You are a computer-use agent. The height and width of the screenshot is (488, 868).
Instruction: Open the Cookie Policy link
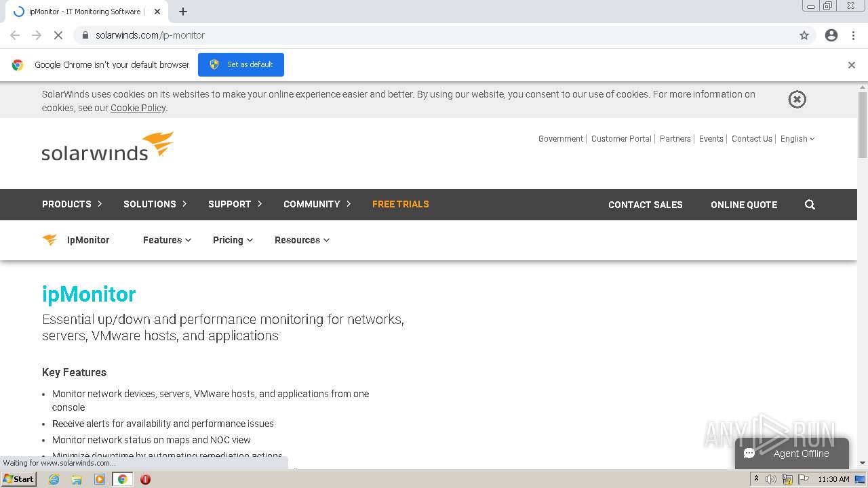138,108
